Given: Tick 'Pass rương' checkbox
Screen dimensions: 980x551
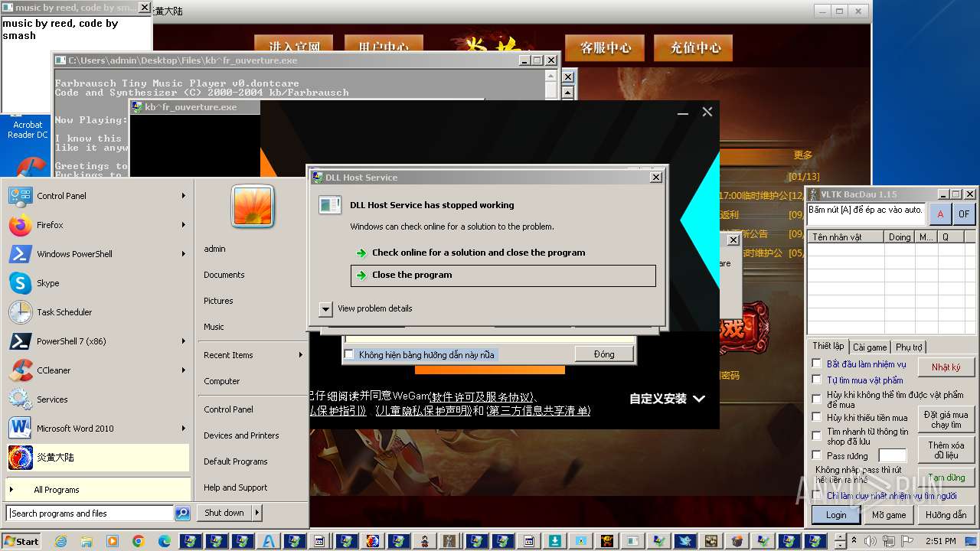Looking at the screenshot, I should tap(817, 455).
